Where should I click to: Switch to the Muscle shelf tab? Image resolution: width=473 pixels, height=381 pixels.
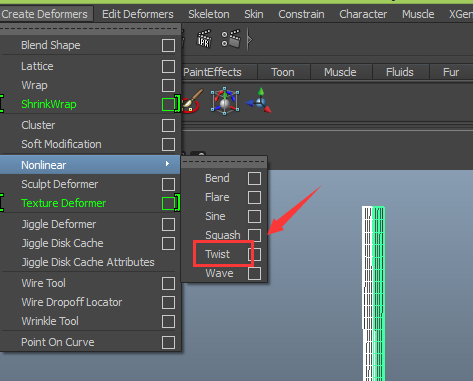point(340,72)
